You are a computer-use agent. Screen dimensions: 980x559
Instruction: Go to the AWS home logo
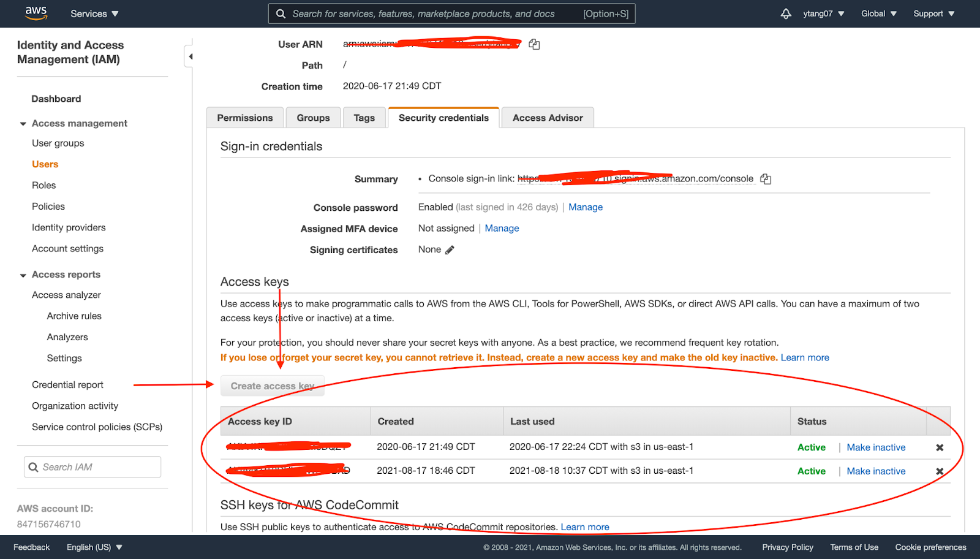(x=36, y=13)
